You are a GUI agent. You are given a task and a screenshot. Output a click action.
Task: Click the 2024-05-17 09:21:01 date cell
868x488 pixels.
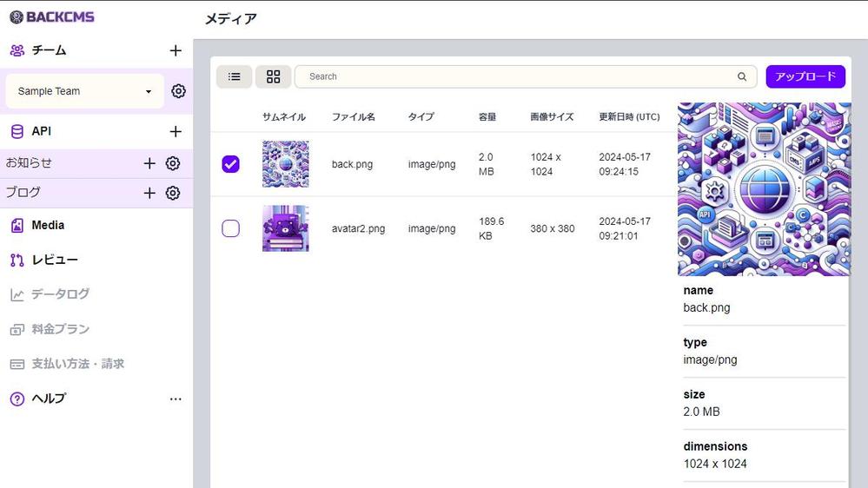pos(625,228)
